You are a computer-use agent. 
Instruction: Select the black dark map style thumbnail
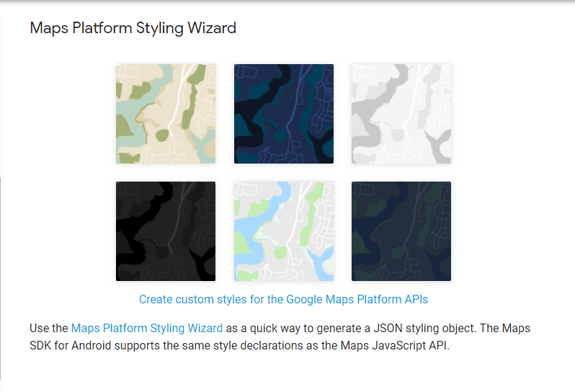pyautogui.click(x=166, y=231)
